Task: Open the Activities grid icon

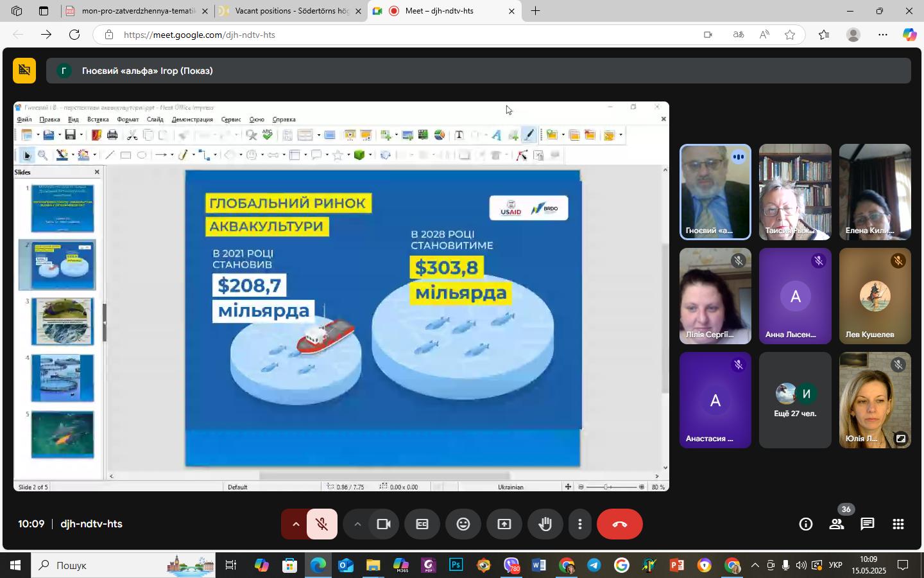Action: tap(898, 524)
